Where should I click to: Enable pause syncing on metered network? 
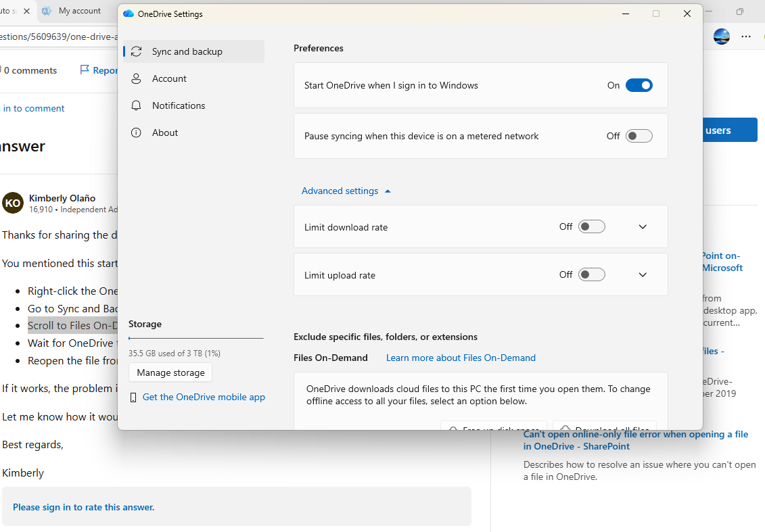click(x=639, y=136)
